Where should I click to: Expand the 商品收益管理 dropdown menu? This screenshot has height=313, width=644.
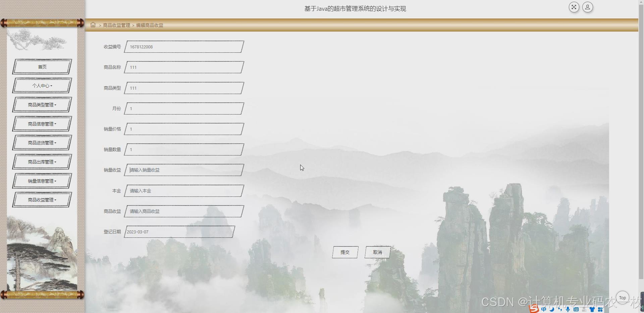(x=42, y=199)
